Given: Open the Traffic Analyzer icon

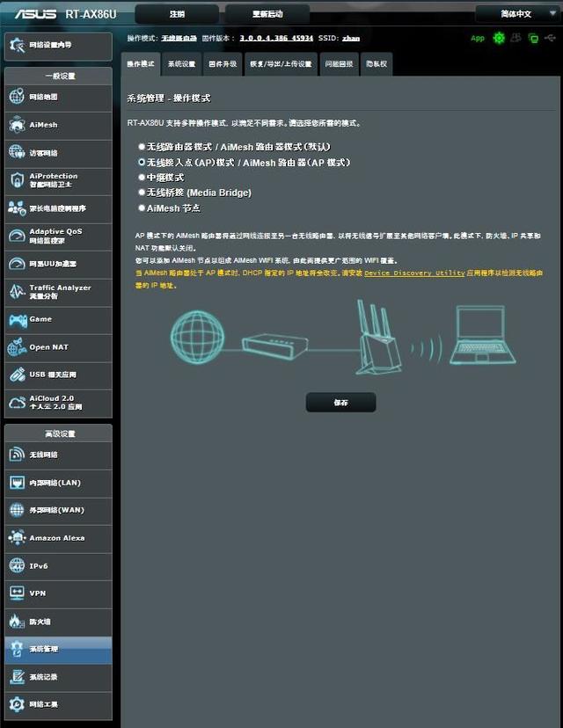Looking at the screenshot, I should (17, 292).
